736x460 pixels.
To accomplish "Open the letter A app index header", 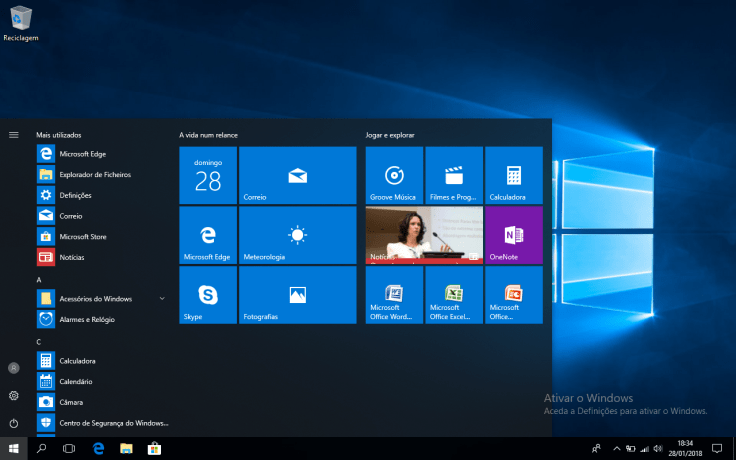I will (39, 280).
